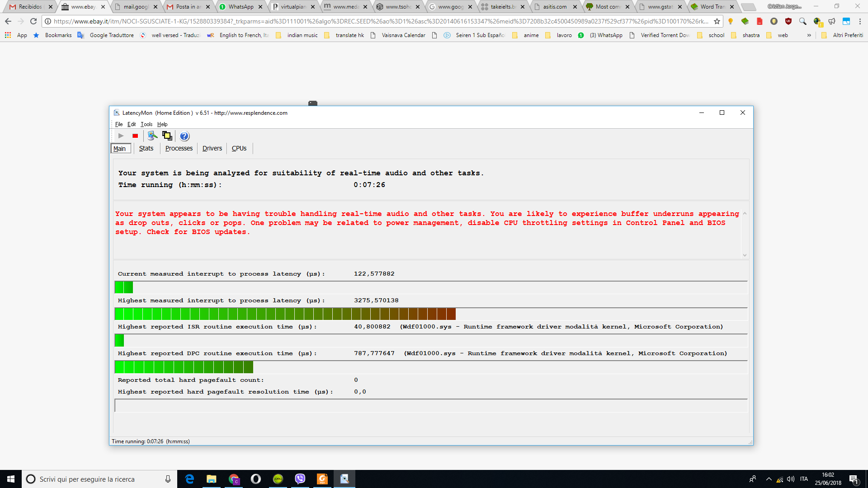Image resolution: width=868 pixels, height=488 pixels.
Task: Open the Help menu in LatencyMon
Action: [x=162, y=124]
